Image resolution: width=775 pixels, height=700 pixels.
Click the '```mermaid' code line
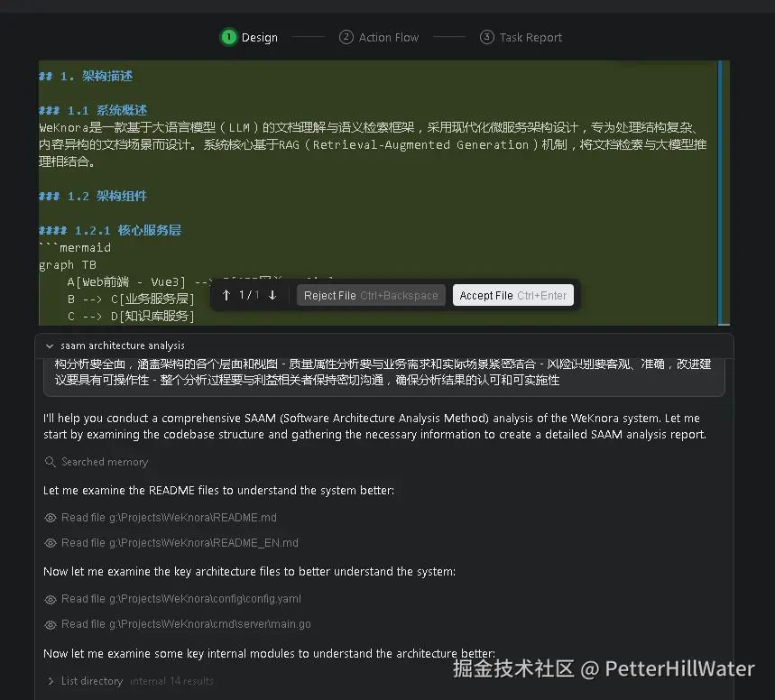tap(75, 247)
